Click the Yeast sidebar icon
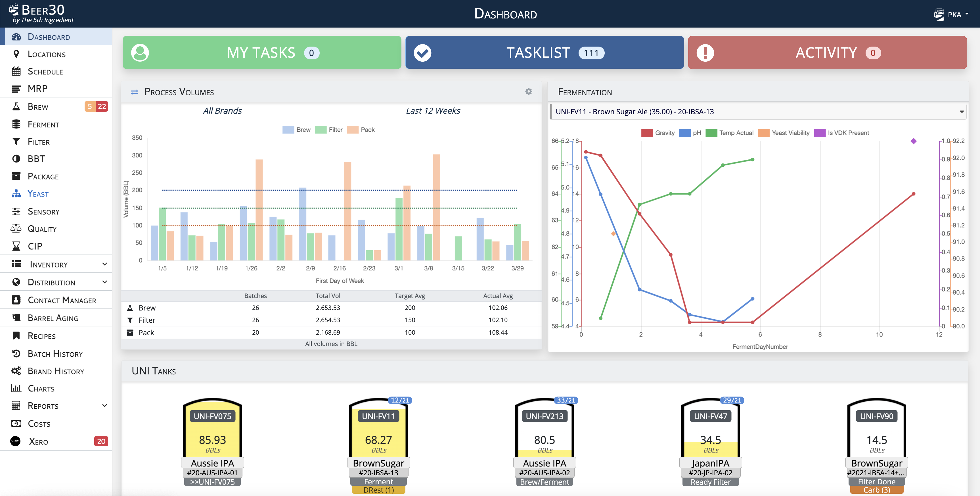Image resolution: width=980 pixels, height=496 pixels. pos(16,194)
